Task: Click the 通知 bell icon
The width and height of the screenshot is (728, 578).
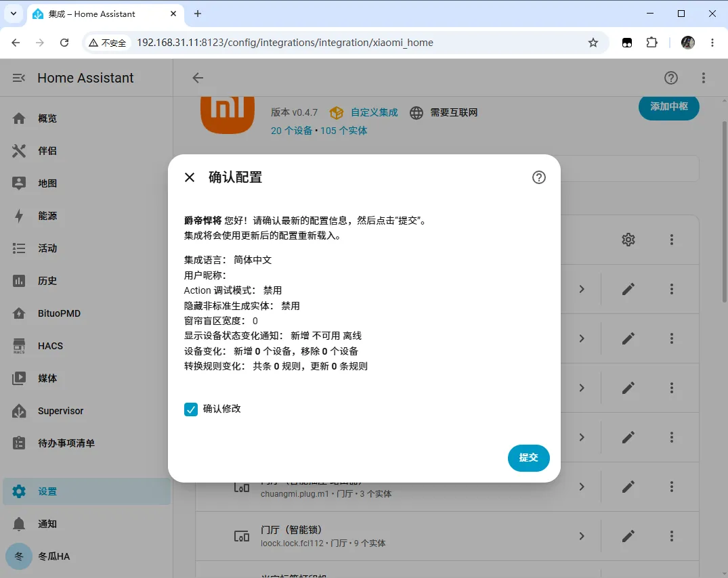Action: (x=19, y=524)
